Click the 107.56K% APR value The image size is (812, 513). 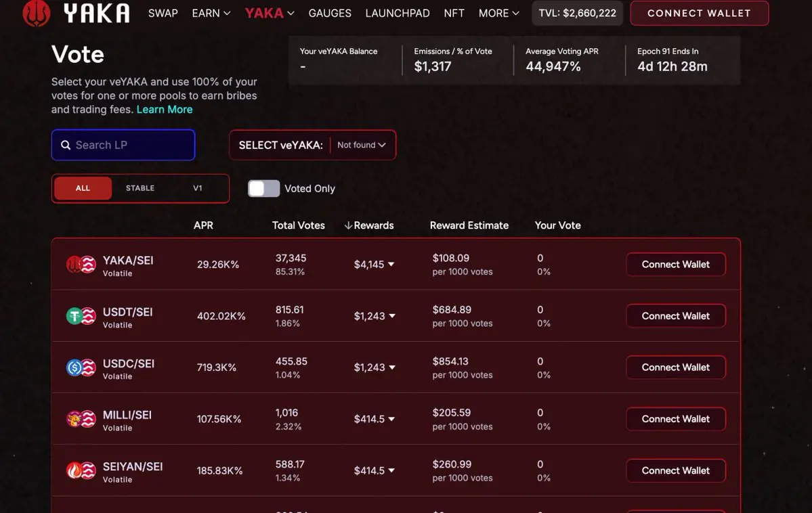click(x=219, y=419)
